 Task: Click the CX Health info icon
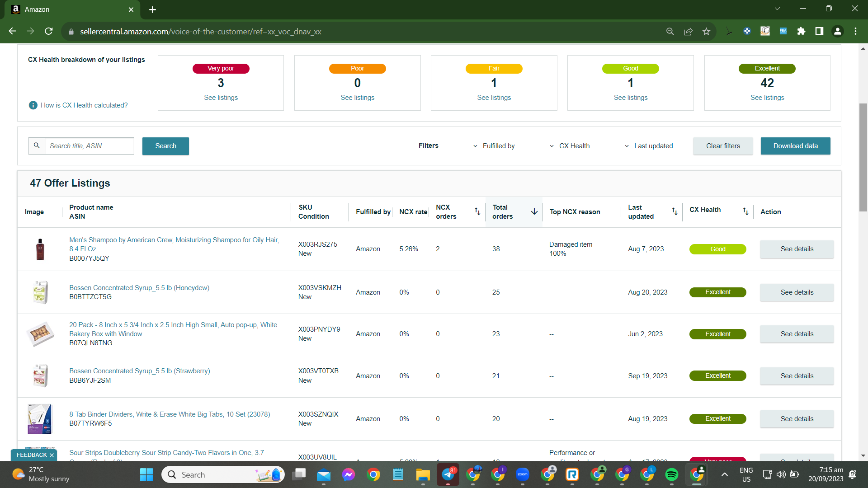(33, 105)
